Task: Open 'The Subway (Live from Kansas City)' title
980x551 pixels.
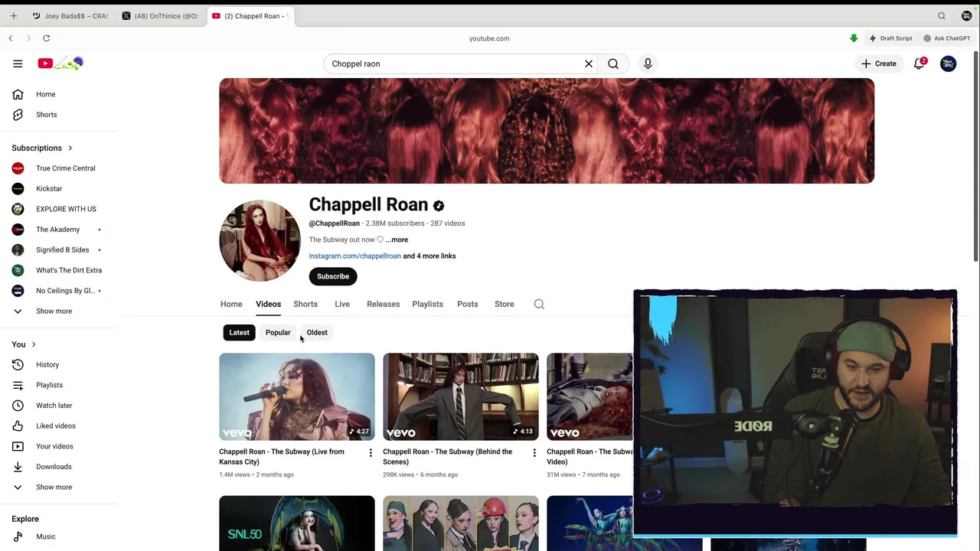Action: click(282, 457)
